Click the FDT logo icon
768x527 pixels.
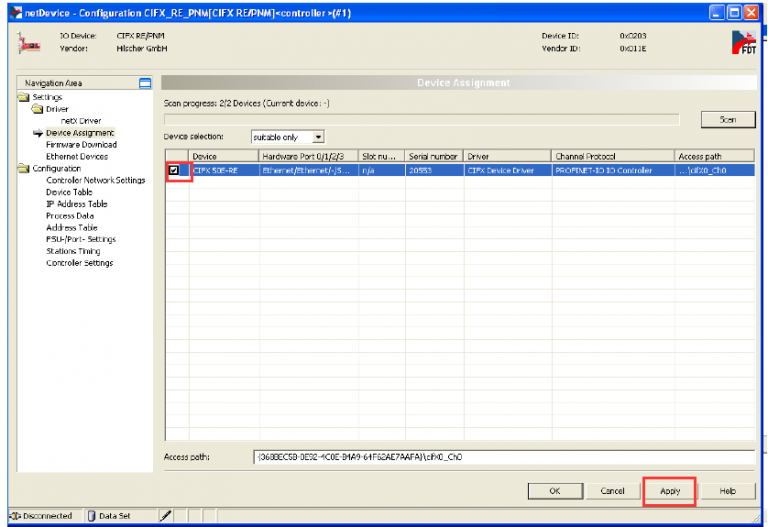pyautogui.click(x=743, y=42)
